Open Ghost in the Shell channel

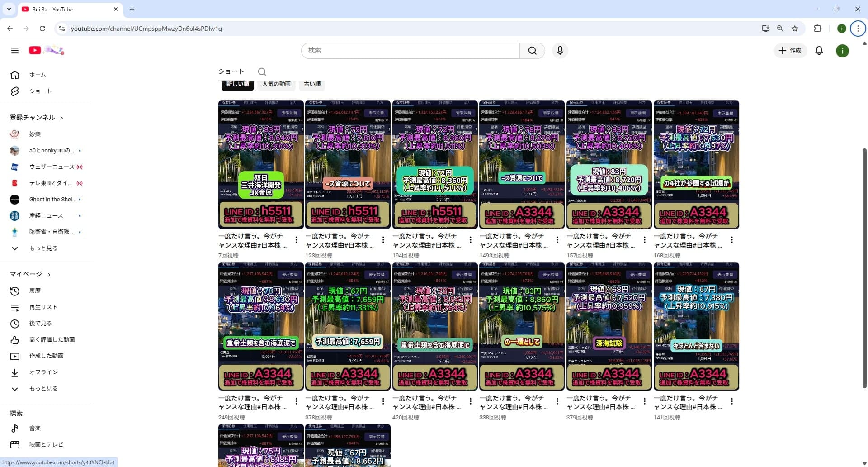click(47, 199)
